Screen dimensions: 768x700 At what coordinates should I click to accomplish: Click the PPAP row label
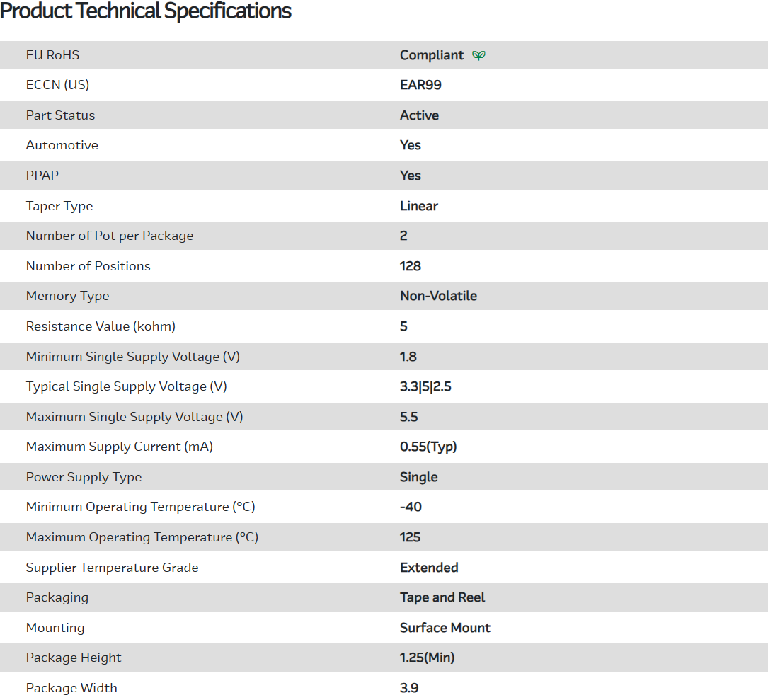pyautogui.click(x=42, y=176)
